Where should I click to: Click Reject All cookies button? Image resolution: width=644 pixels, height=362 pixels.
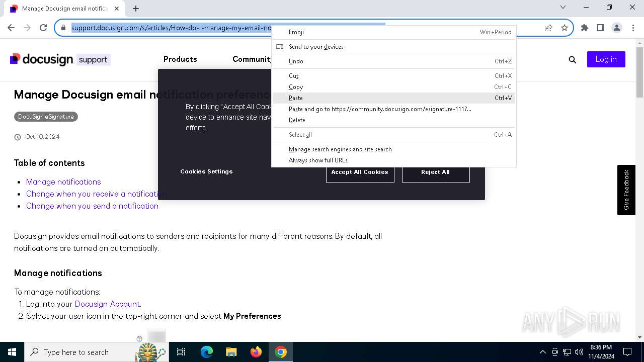pyautogui.click(x=436, y=172)
